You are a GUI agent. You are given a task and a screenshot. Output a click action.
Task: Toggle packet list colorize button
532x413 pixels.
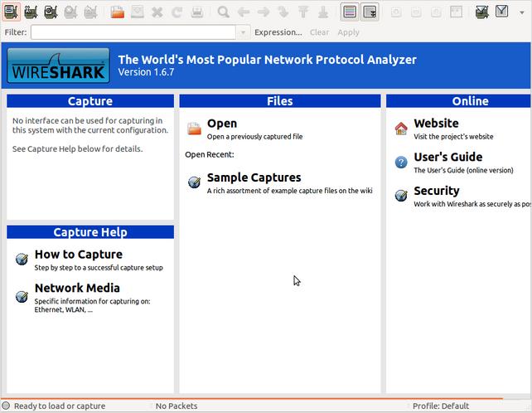coord(350,12)
